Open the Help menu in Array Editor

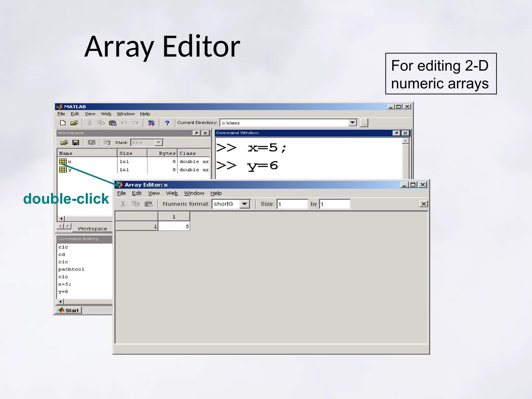(216, 193)
